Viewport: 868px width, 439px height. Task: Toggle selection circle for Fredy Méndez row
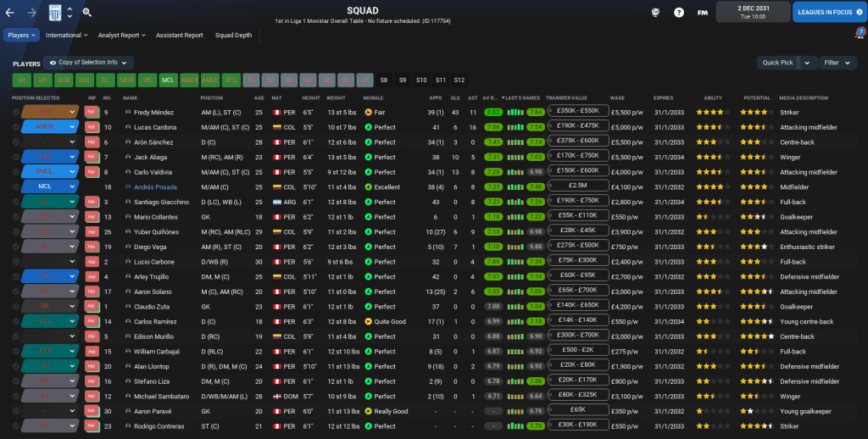tap(16, 112)
